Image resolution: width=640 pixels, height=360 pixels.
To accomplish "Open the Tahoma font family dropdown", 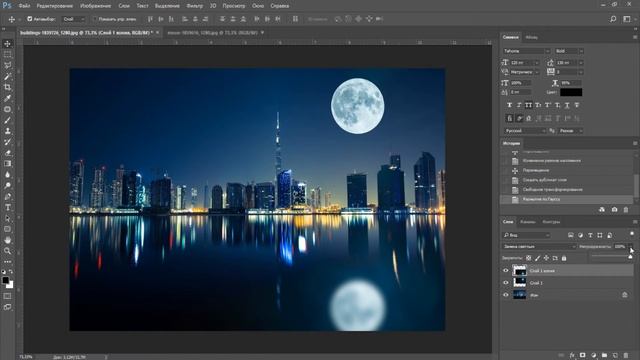I will click(527, 51).
